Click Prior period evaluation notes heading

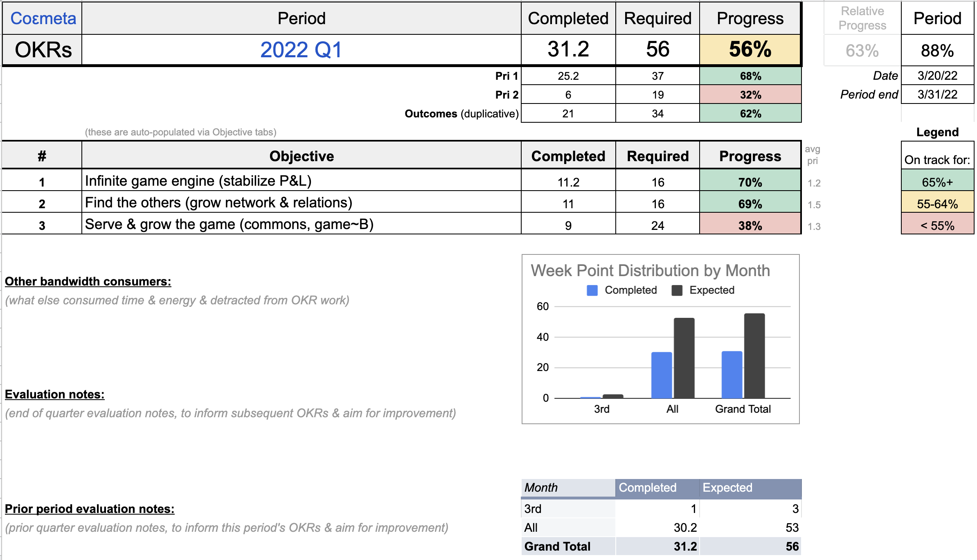90,509
